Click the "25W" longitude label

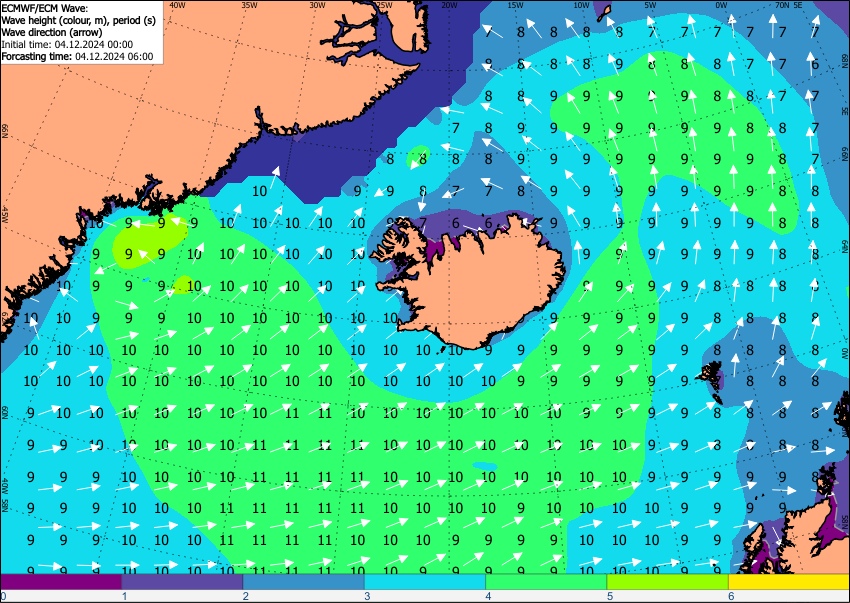pos(384,5)
